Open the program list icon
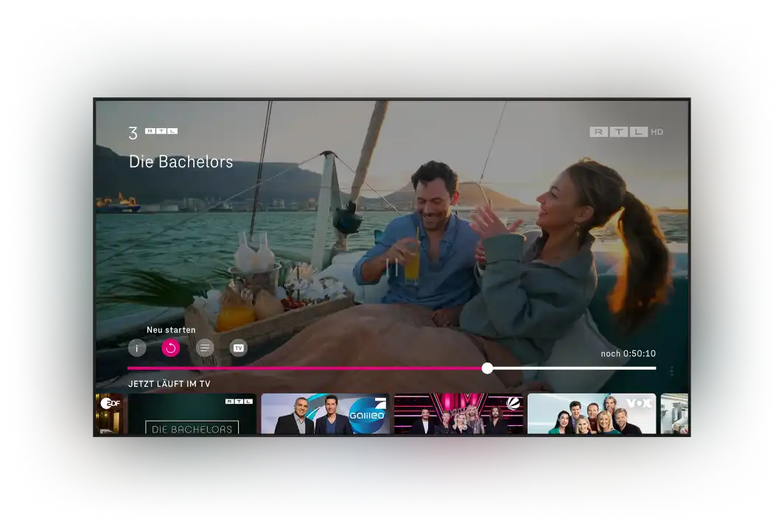 coord(204,347)
